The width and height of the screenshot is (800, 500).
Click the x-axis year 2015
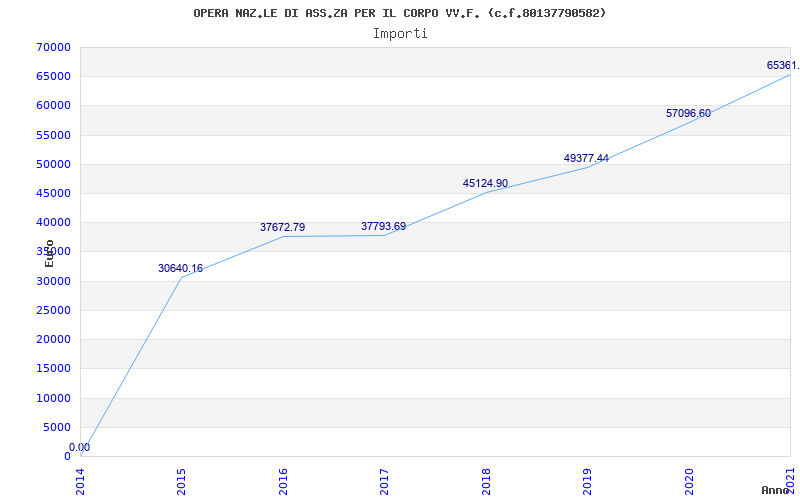pos(181,482)
